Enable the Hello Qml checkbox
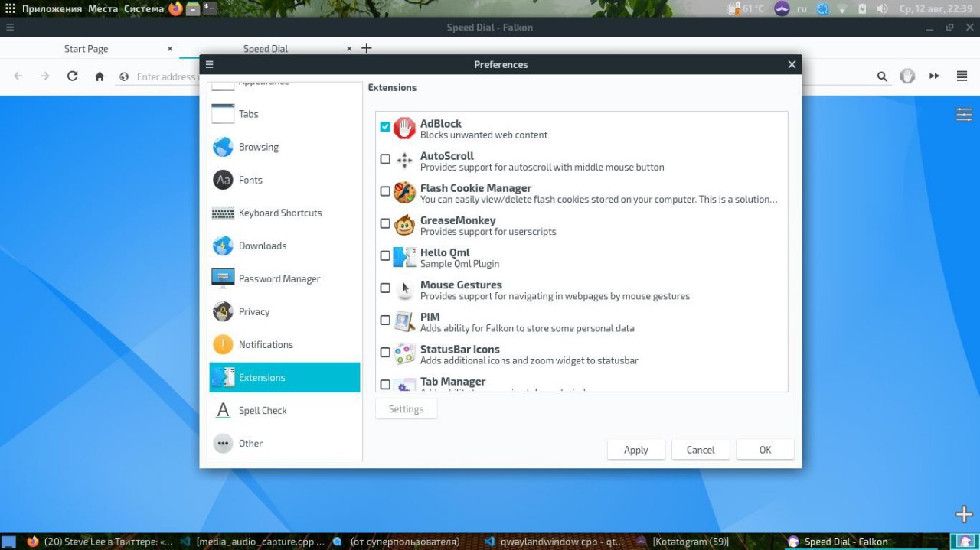This screenshot has height=550, width=980. 385,255
